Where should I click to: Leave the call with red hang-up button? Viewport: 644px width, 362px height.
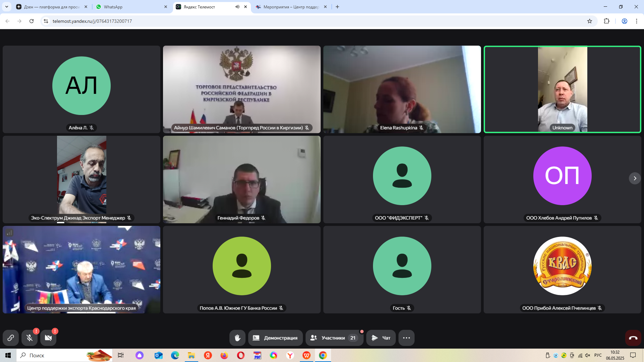click(x=633, y=338)
